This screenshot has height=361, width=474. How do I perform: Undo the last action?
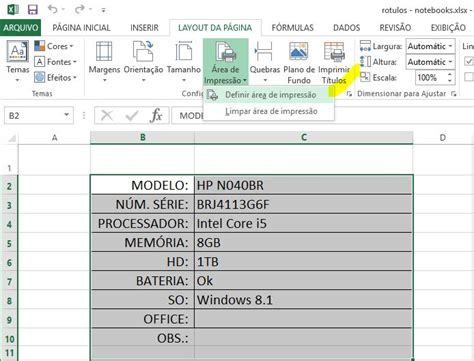pyautogui.click(x=52, y=9)
